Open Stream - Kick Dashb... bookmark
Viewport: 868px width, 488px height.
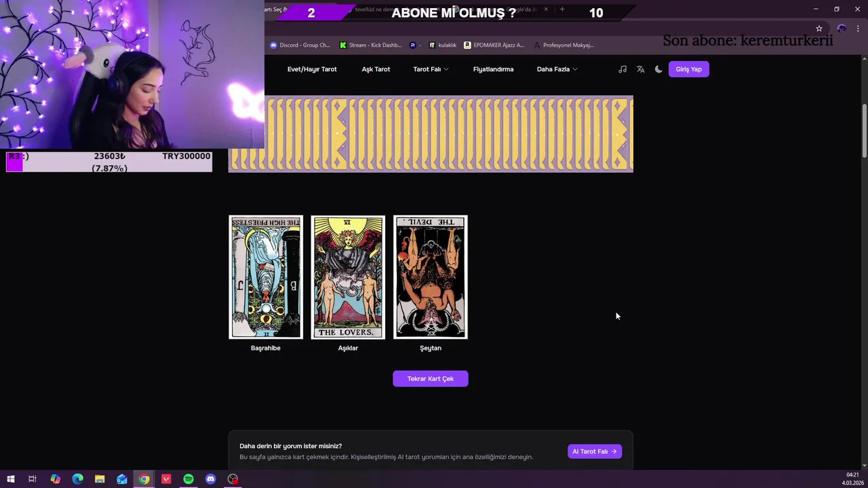point(371,45)
